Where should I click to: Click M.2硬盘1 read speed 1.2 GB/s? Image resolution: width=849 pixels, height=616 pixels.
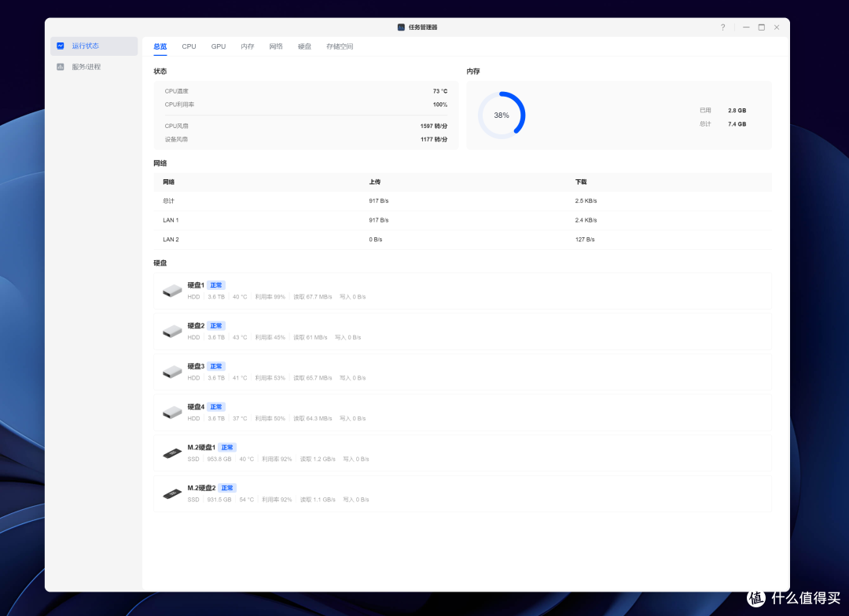(x=318, y=459)
